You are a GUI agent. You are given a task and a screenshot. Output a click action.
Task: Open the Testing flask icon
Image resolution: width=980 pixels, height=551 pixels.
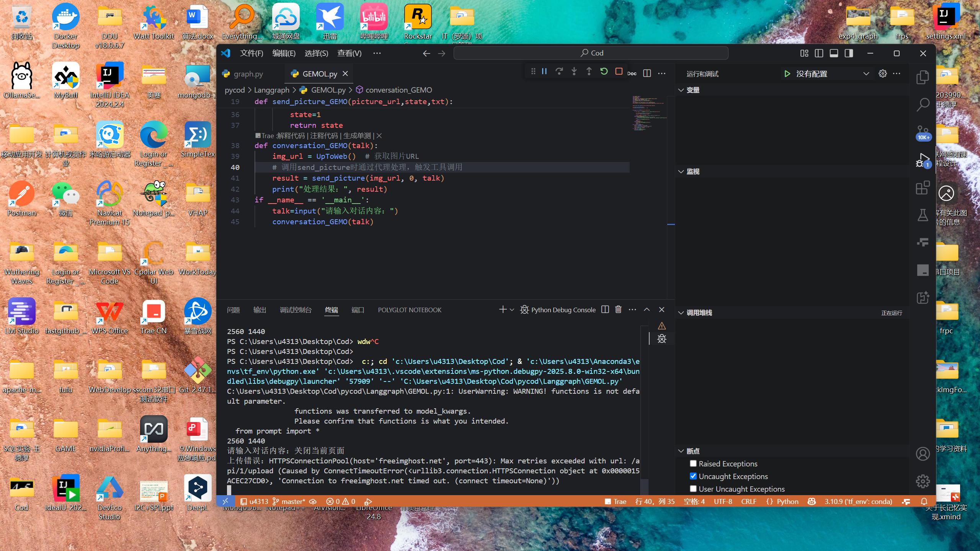923,215
